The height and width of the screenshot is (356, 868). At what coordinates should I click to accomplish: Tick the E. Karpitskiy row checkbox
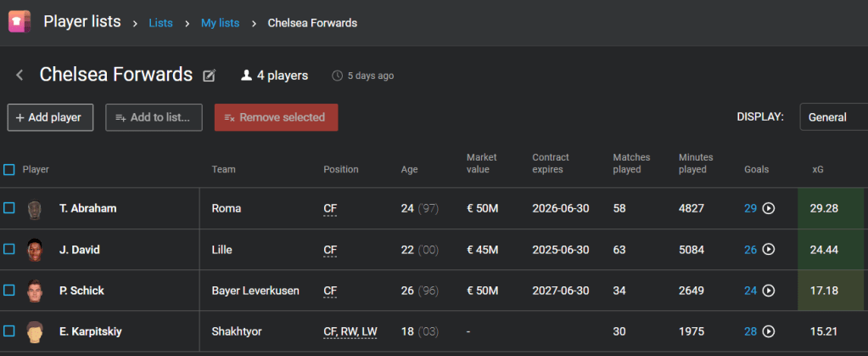click(9, 331)
